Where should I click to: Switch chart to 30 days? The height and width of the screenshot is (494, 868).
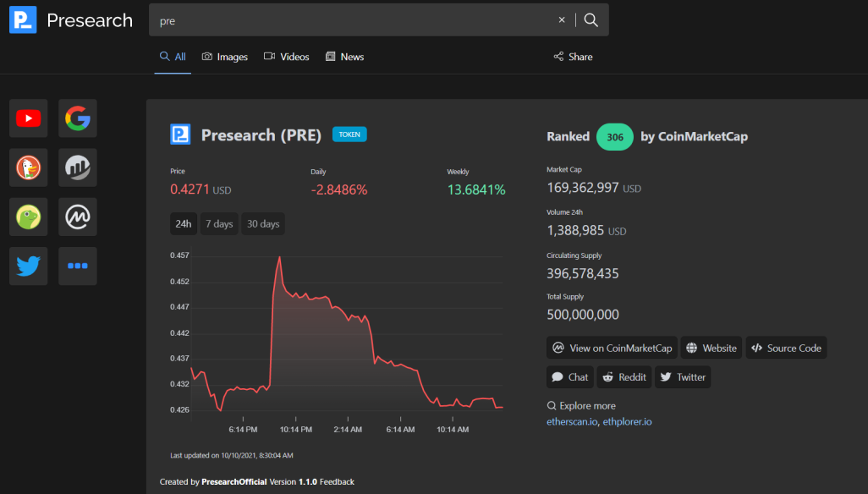(263, 224)
